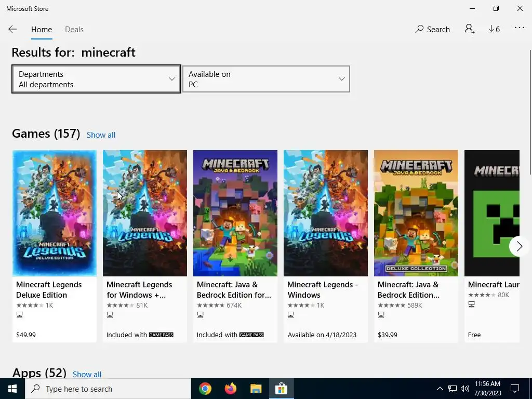This screenshot has width=532, height=399.
Task: Click the Minecraft Legends Deluxe Edition title
Action: click(49, 290)
